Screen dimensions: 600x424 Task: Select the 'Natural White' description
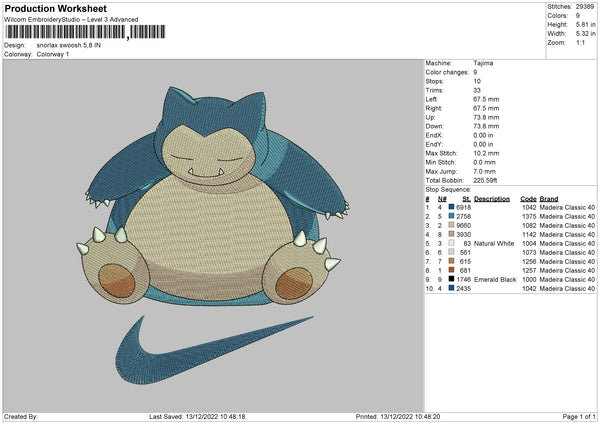pyautogui.click(x=494, y=243)
